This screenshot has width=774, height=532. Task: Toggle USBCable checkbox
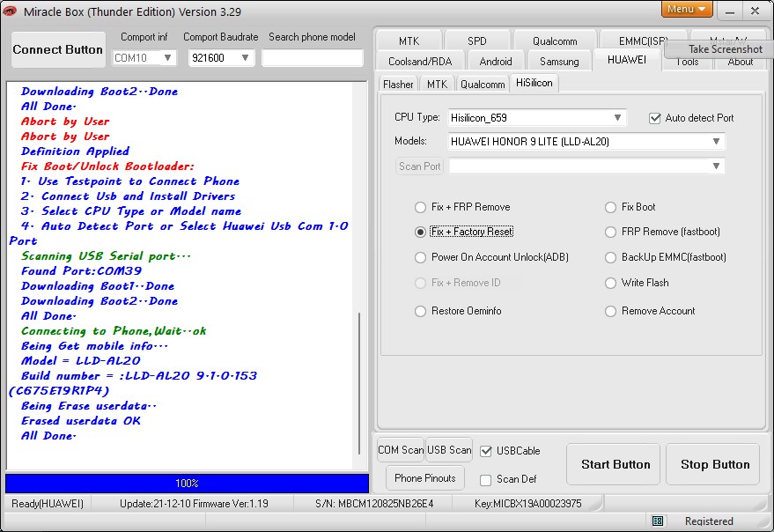point(486,451)
